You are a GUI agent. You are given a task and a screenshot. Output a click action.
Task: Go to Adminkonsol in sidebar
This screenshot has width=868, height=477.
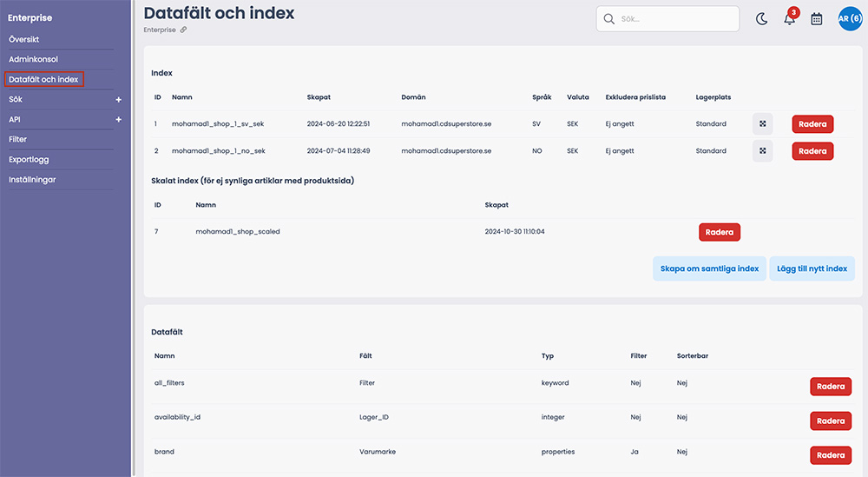[33, 59]
